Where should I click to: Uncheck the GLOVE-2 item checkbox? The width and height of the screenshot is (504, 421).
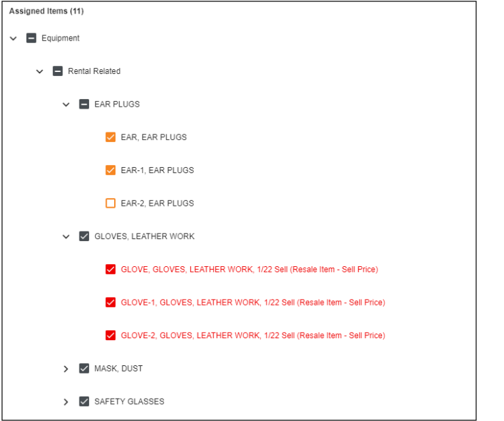click(x=111, y=335)
